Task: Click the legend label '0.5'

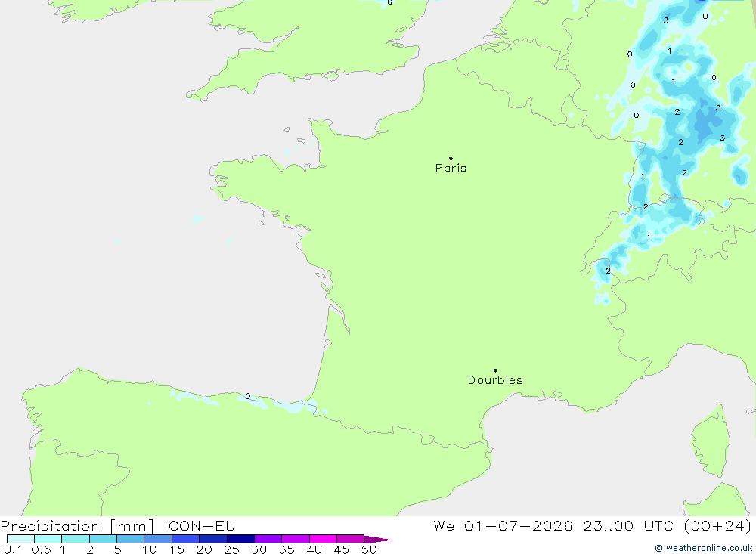Action: tap(41, 549)
